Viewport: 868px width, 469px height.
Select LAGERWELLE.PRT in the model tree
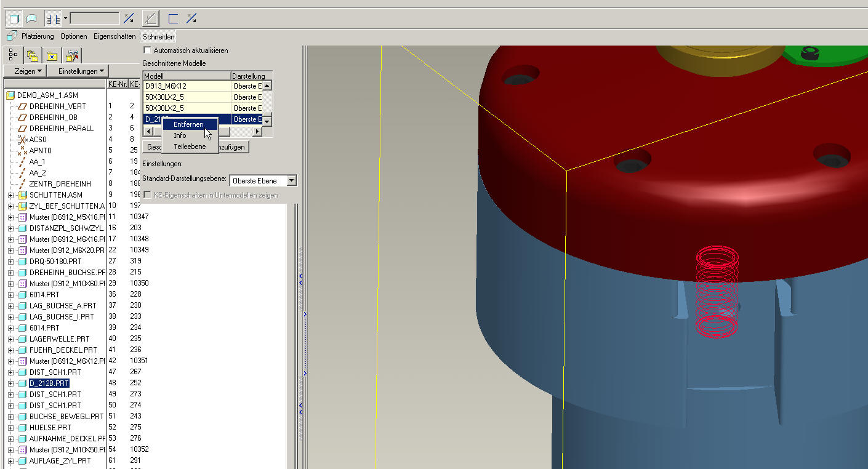(x=59, y=339)
